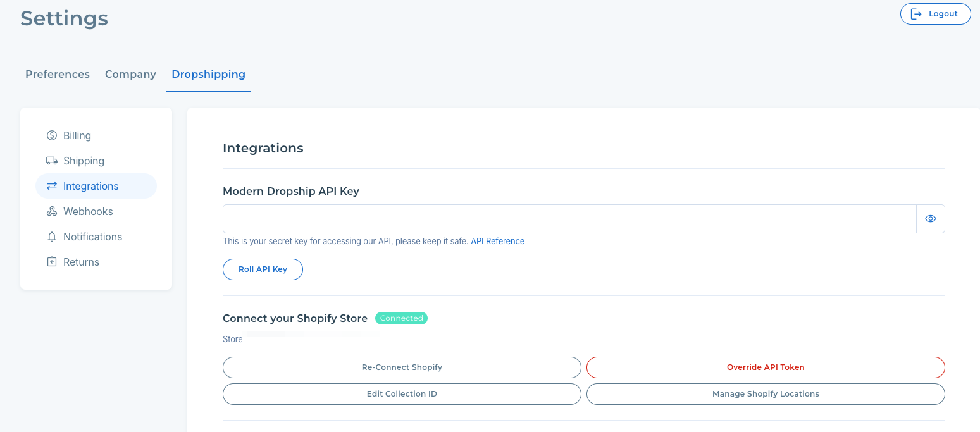Click the Integrations arrows icon
Screen dimensions: 980x432
coord(52,186)
